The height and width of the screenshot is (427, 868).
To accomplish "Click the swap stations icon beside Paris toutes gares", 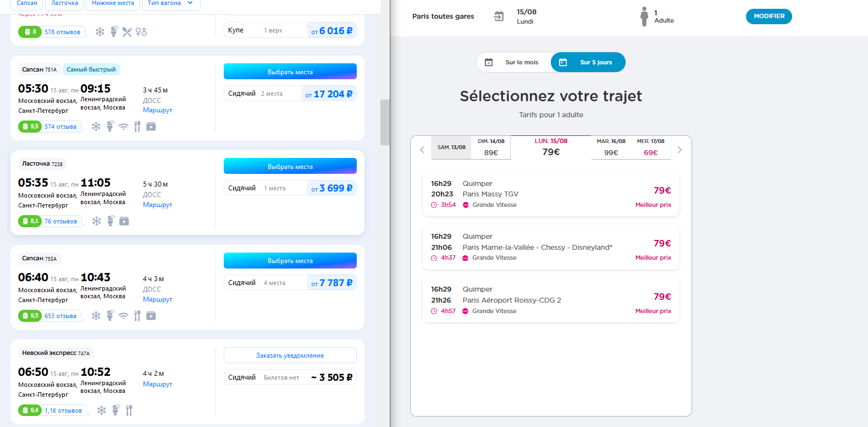I will point(499,17).
